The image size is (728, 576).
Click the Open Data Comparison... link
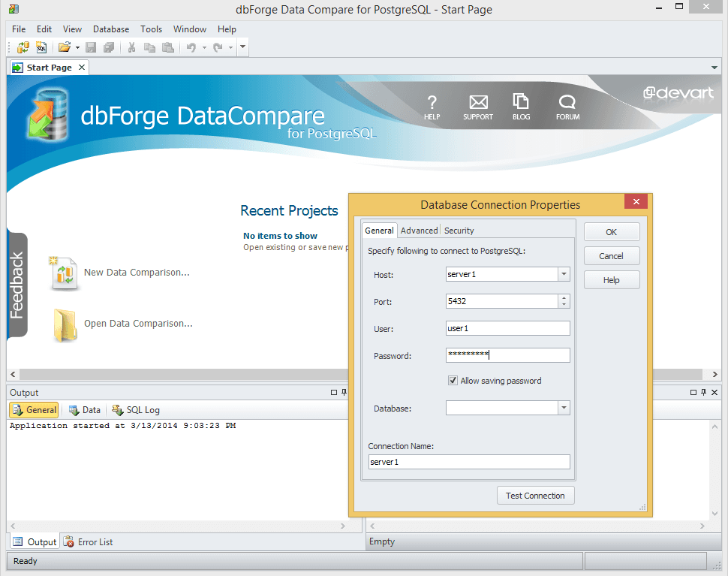click(138, 324)
